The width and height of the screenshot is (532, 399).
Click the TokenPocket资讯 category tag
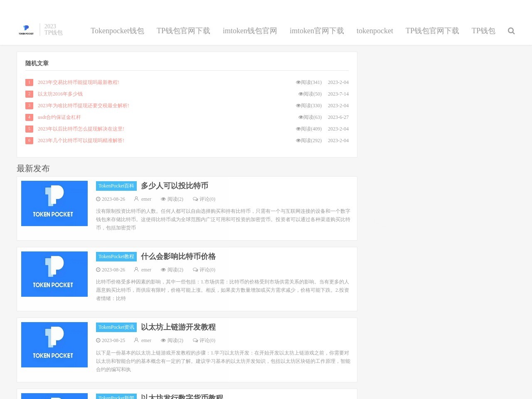coord(116,327)
